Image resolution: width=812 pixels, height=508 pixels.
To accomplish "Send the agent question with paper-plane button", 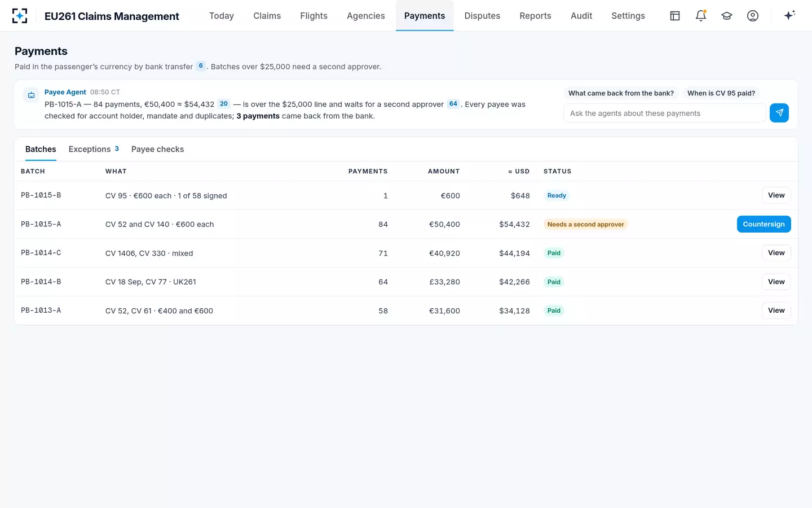I will 779,113.
